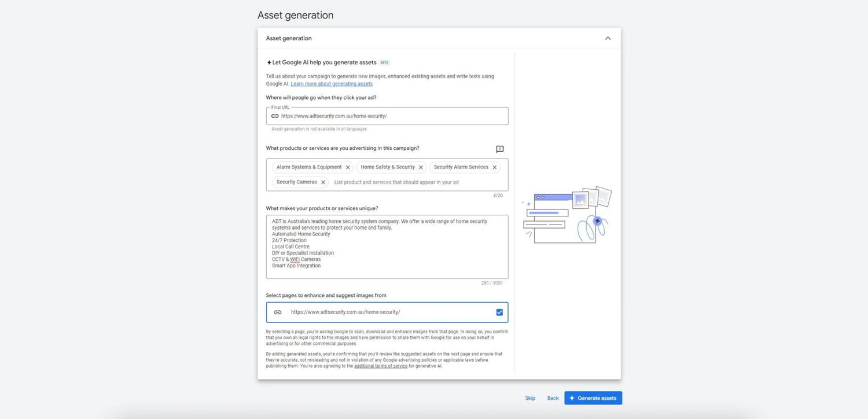868x419 pixels.
Task: Click the link icon in the Final URL field
Action: click(275, 116)
